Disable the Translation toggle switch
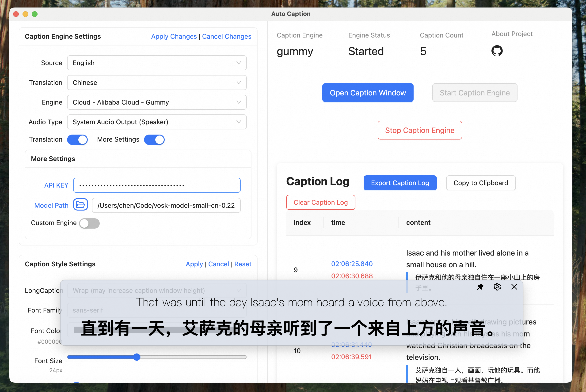This screenshot has height=392, width=586. (x=77, y=139)
